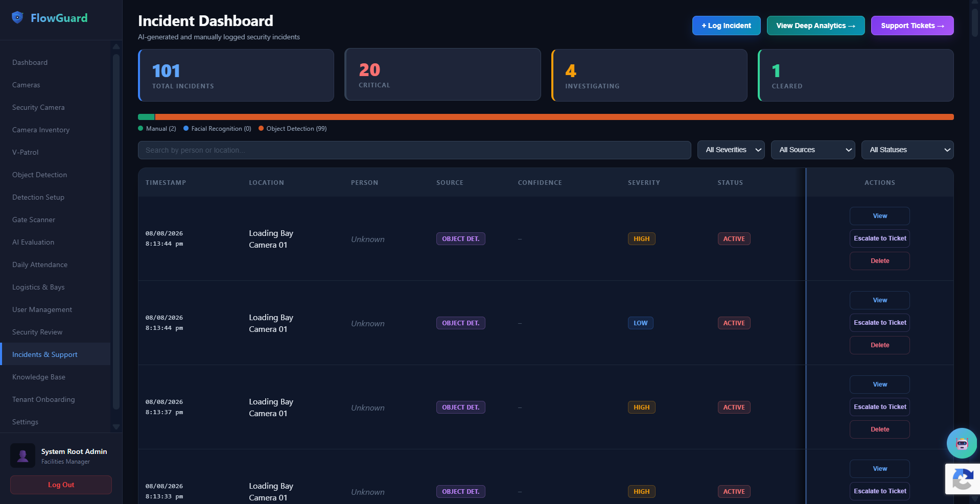Go to Tenant Onboarding in the sidebar
The width and height of the screenshot is (980, 504).
(55, 399)
